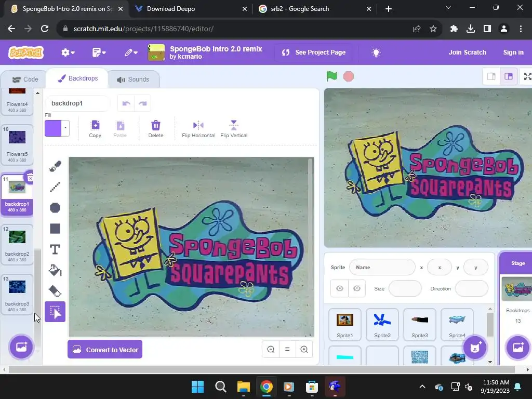Open File Explorer from taskbar

244,387
